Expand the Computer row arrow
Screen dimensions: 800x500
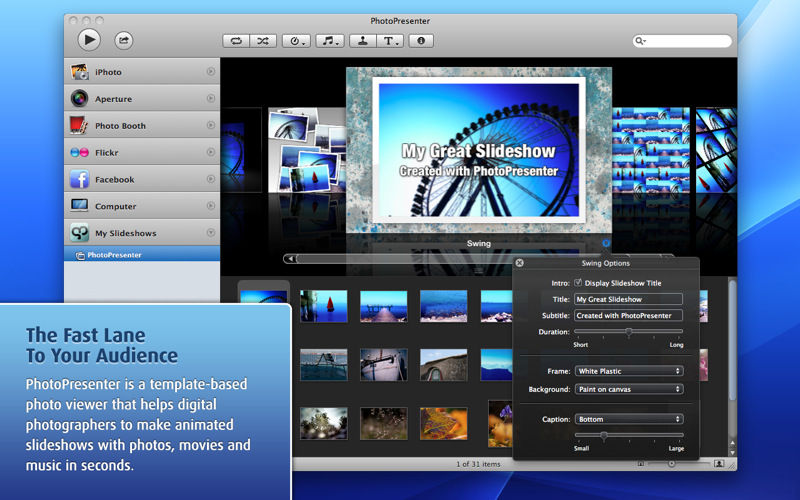[x=211, y=206]
